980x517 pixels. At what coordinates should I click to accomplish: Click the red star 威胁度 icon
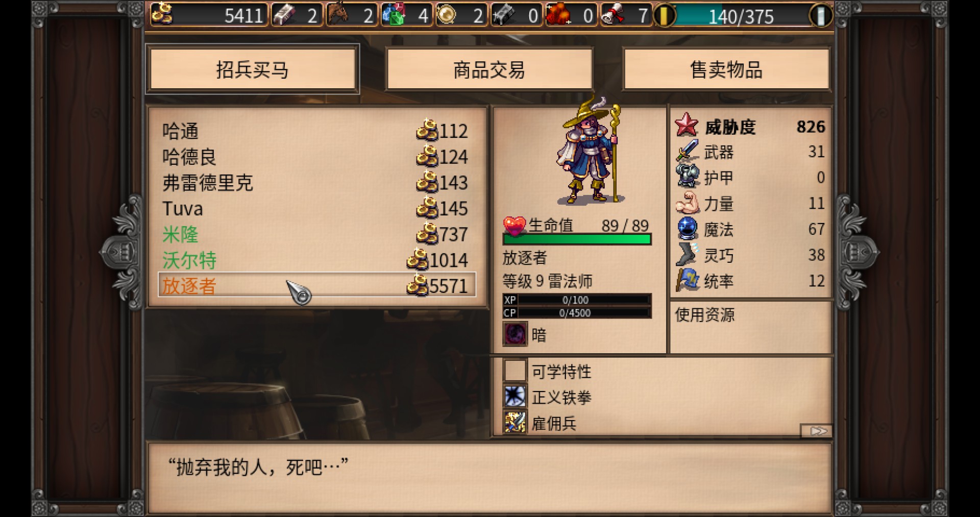pyautogui.click(x=687, y=126)
